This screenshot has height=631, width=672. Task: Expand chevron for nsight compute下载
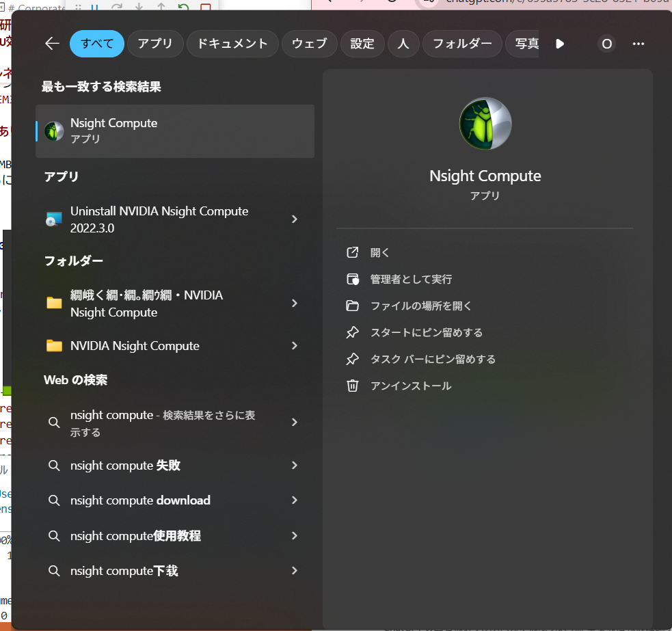(295, 571)
